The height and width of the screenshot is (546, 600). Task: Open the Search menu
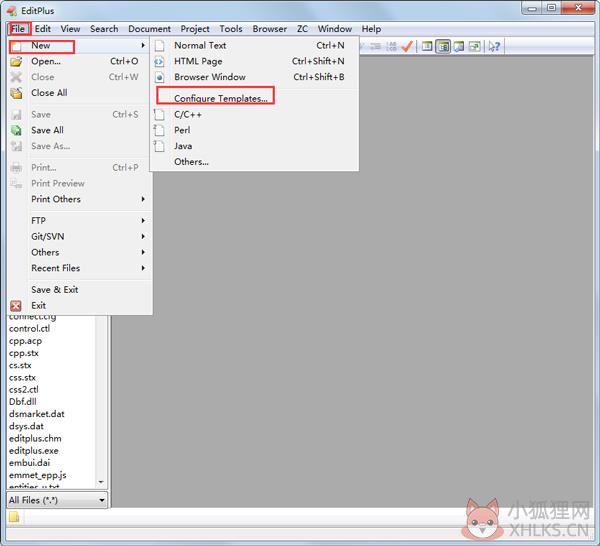(x=104, y=29)
